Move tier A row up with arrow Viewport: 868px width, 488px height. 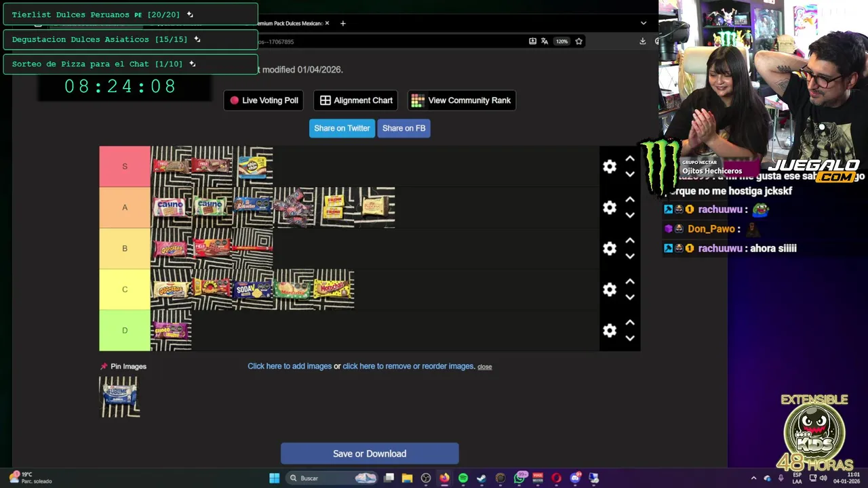tap(630, 200)
